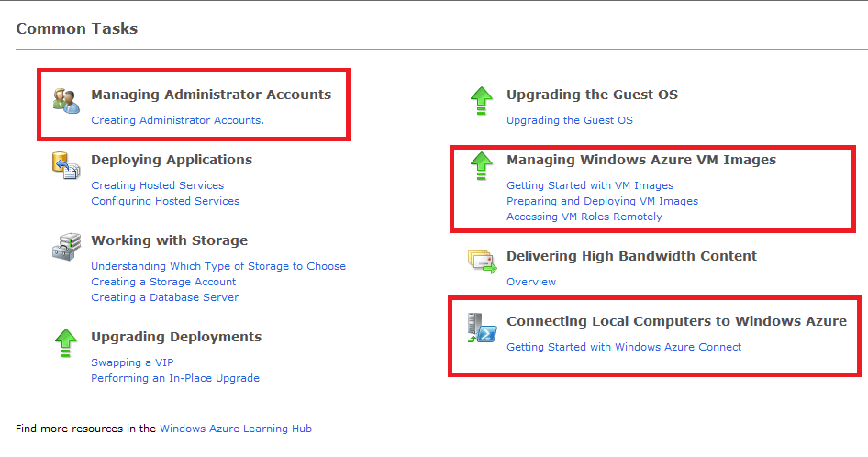Click the Connecting Local Computers server icon
The width and height of the screenshot is (868, 457).
(x=482, y=328)
